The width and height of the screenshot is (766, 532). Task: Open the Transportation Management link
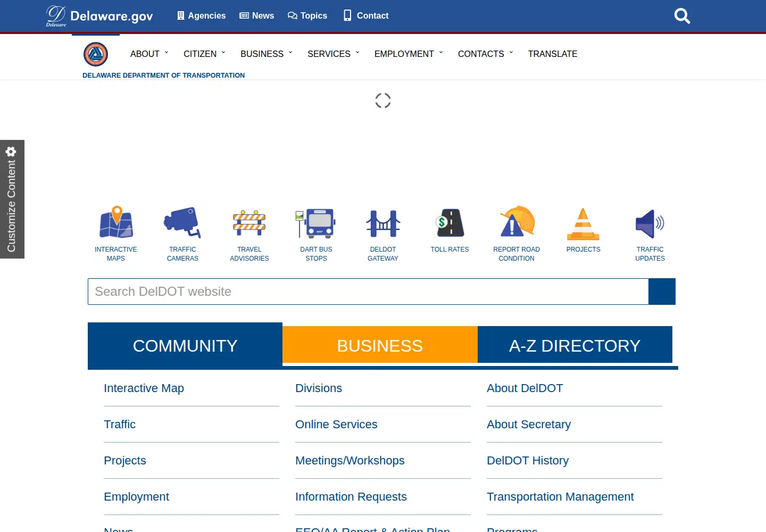pos(560,497)
